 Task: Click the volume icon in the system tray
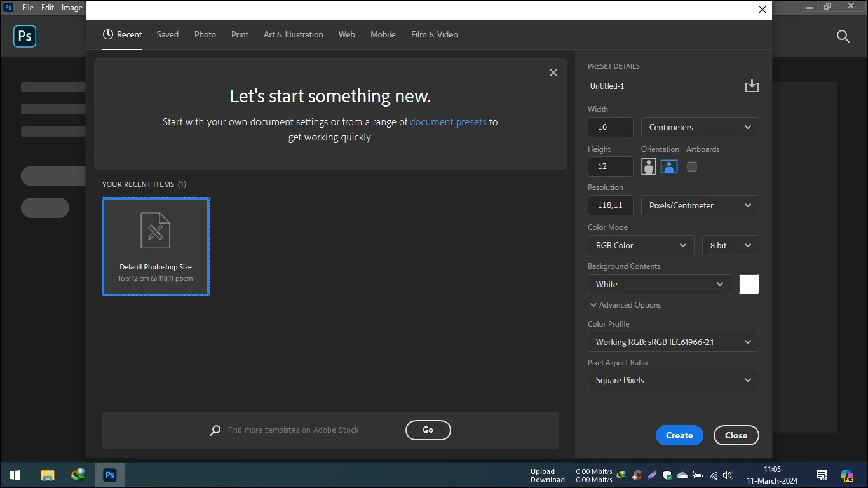[726, 475]
